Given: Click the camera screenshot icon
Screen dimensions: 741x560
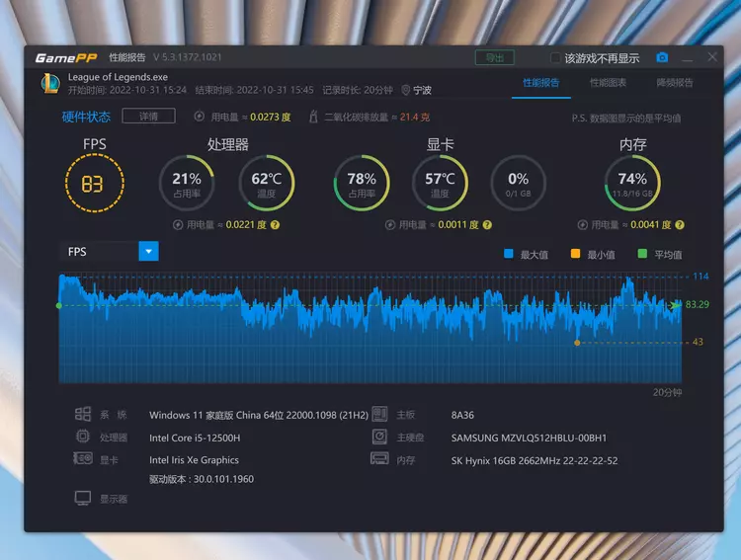Looking at the screenshot, I should pos(663,58).
